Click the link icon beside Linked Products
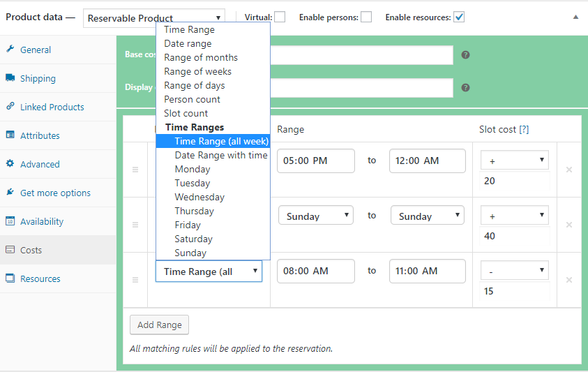Screen dimensions: 588x372 click(x=10, y=107)
